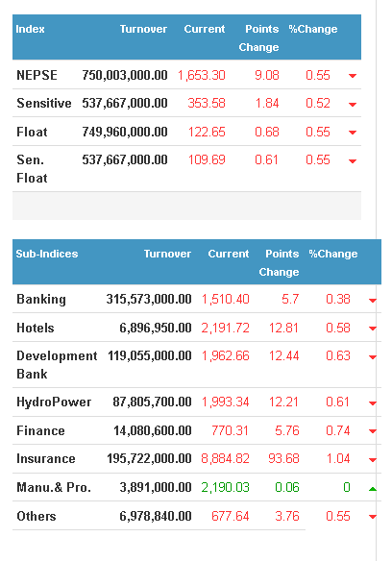Click the empty gray row below Sen. Float
Viewport: 392px width, 561px height.
click(186, 206)
